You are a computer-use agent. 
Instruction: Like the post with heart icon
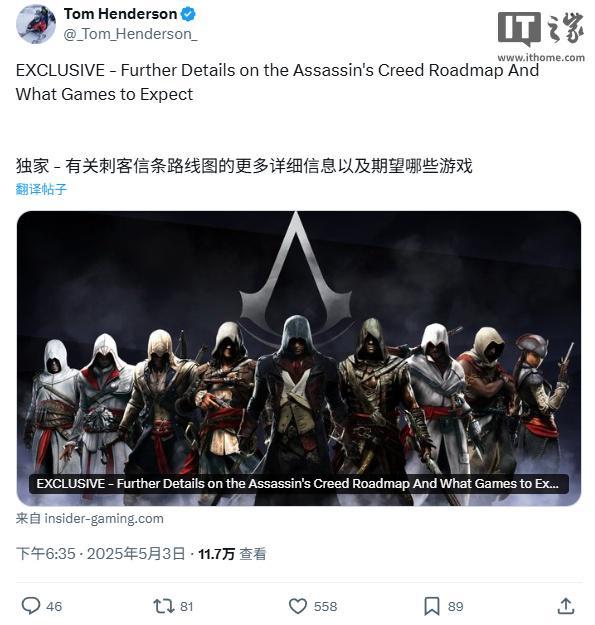click(298, 606)
